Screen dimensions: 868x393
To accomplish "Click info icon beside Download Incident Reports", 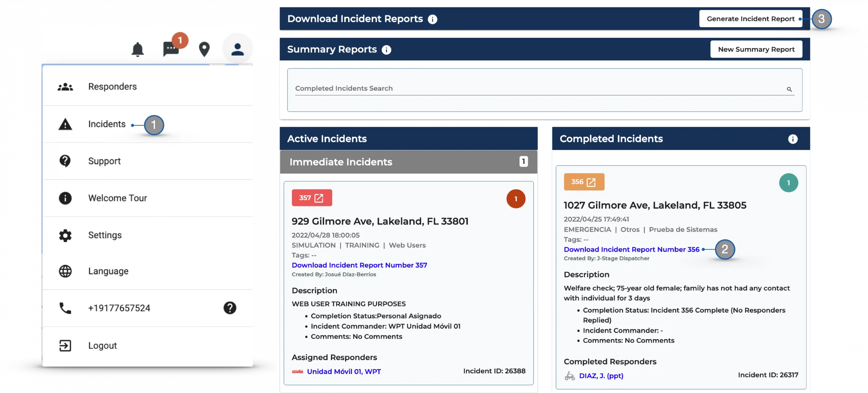I will pyautogui.click(x=432, y=19).
